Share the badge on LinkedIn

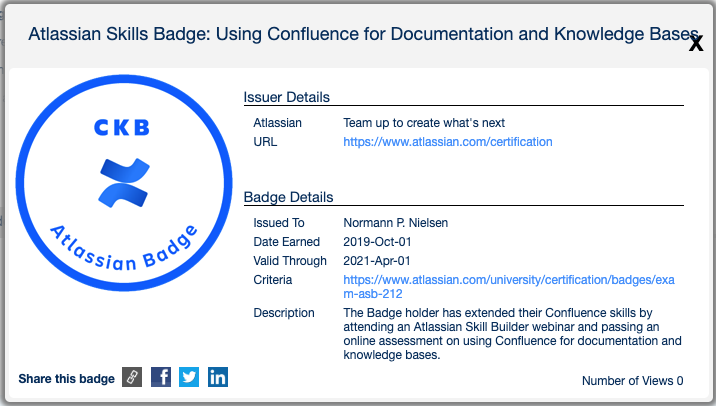pos(217,377)
